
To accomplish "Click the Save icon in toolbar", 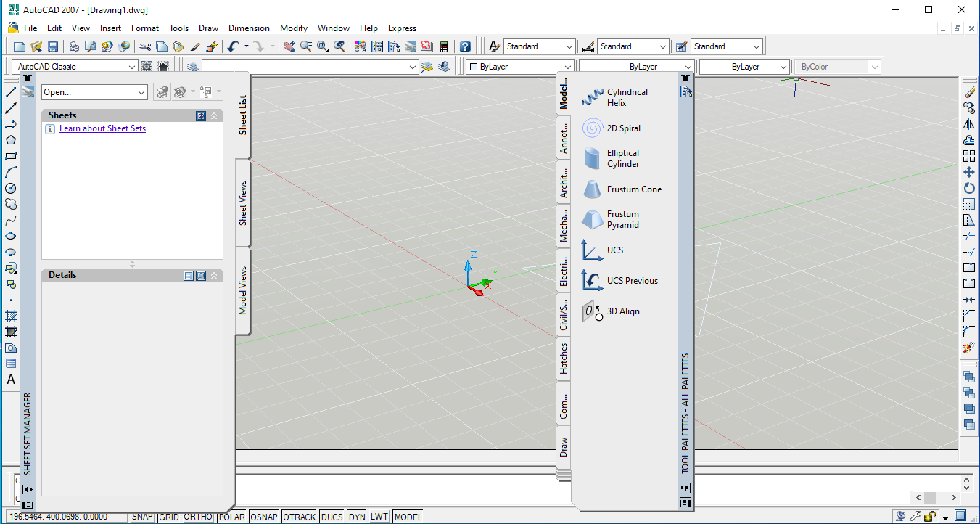I will [53, 46].
